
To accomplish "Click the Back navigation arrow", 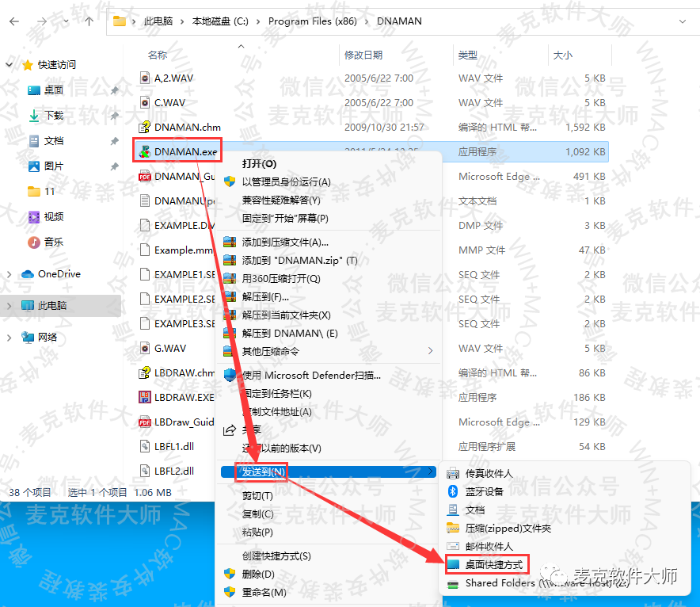I will [14, 21].
